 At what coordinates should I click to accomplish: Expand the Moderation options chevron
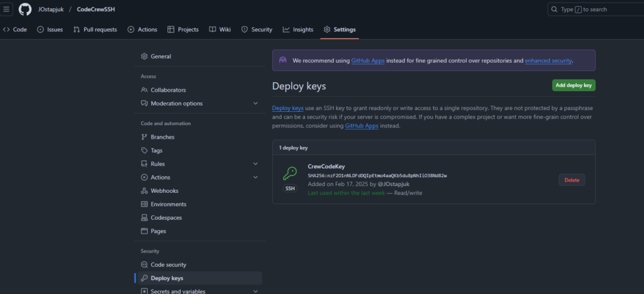pyautogui.click(x=255, y=103)
